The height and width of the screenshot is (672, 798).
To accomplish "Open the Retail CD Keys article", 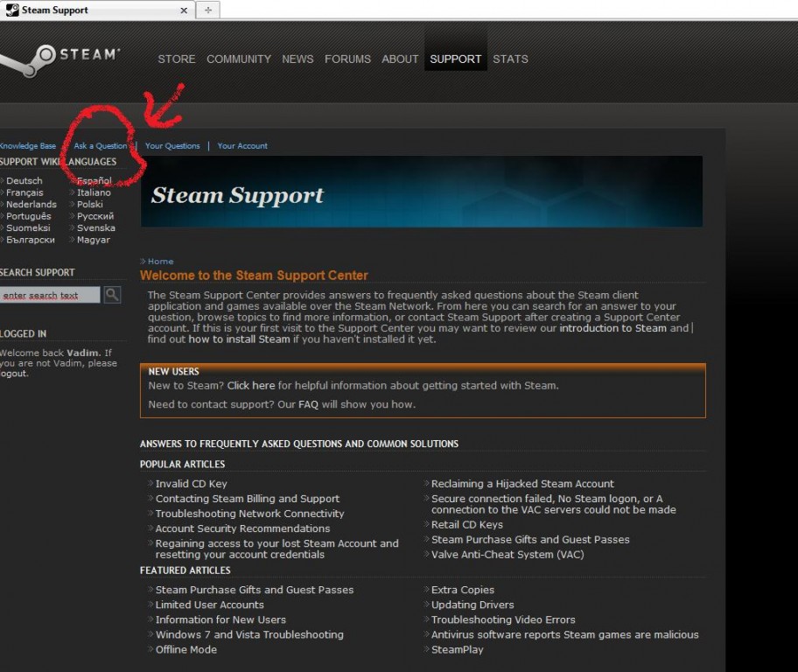I will 467,524.
